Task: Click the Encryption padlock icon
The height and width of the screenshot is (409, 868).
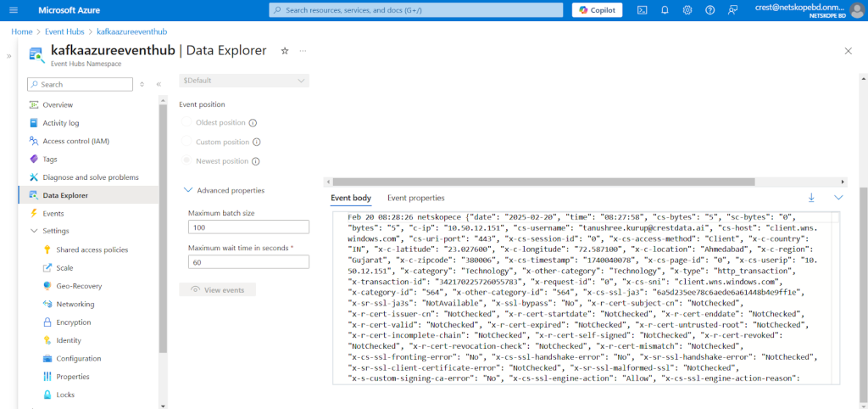Action: 47,322
